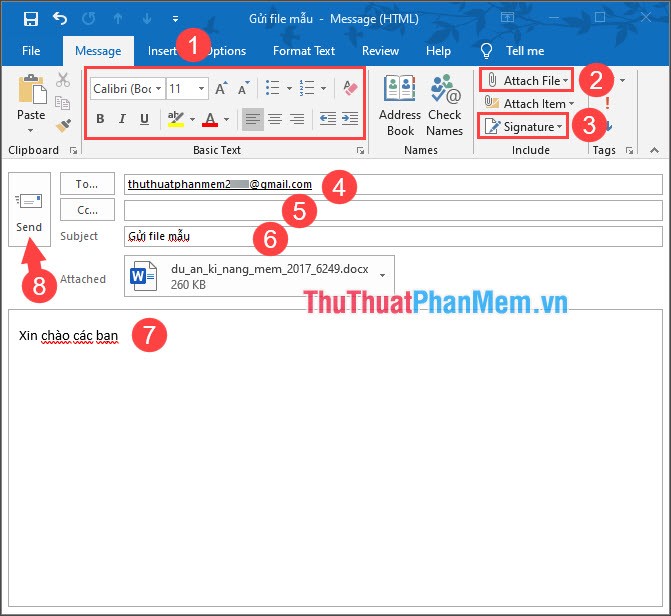Open the Basic Text dialog launcher
The image size is (671, 616).
(360, 150)
